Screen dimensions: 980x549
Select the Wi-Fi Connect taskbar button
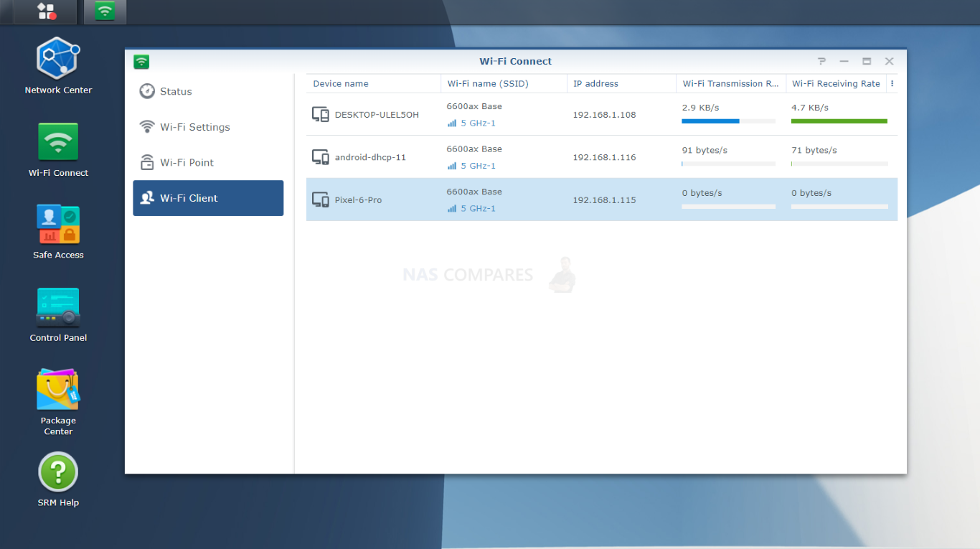point(105,11)
